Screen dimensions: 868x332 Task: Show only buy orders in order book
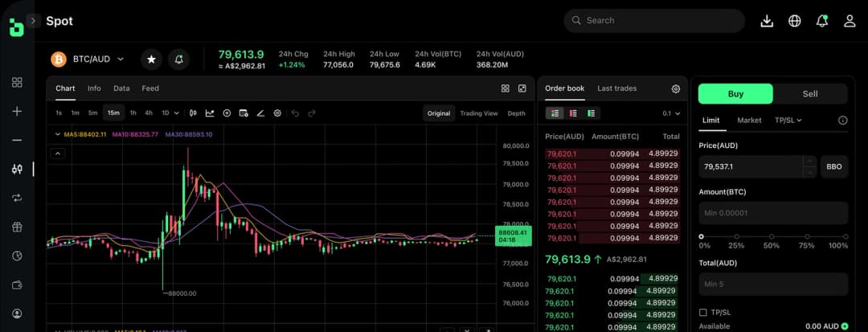pos(592,113)
